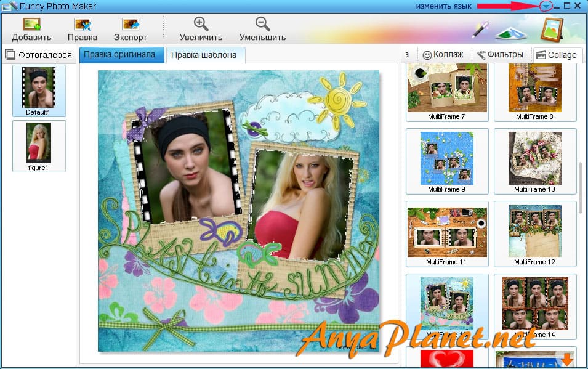Click the Фотогалерея panel icon
588x369 pixels.
pyautogui.click(x=10, y=55)
